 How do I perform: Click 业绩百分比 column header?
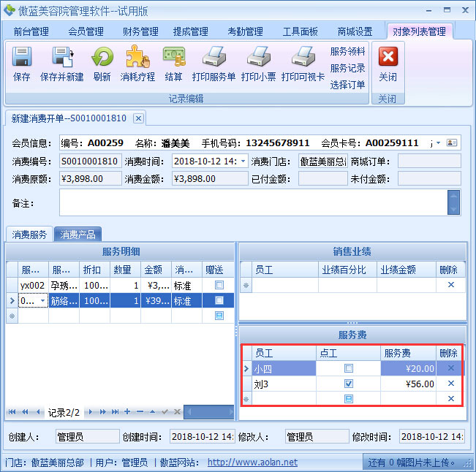pos(347,270)
